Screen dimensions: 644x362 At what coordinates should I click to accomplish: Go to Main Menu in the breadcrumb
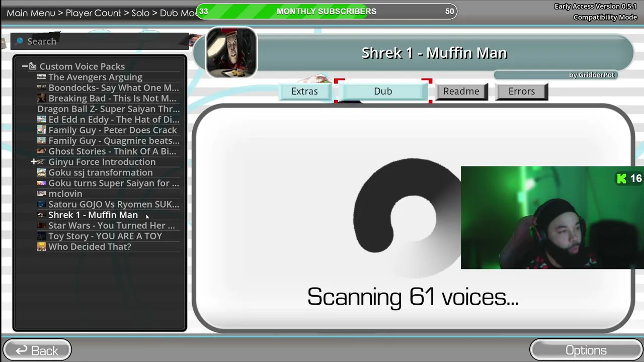click(x=31, y=13)
